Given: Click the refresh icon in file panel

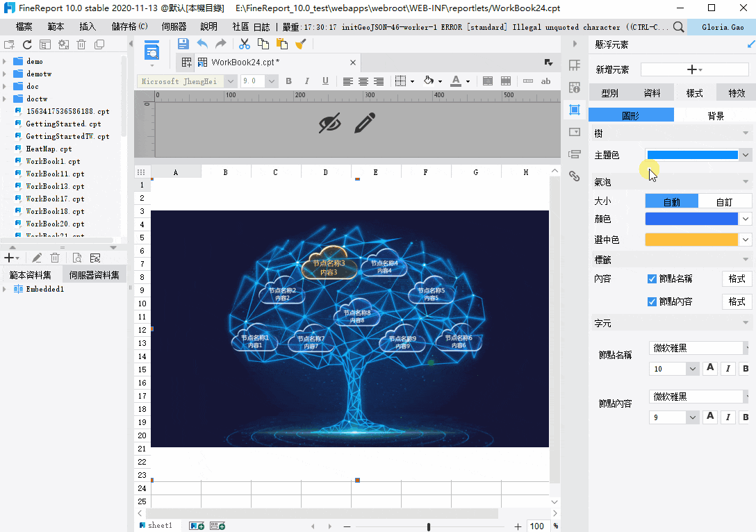Looking at the screenshot, I should pos(27,44).
